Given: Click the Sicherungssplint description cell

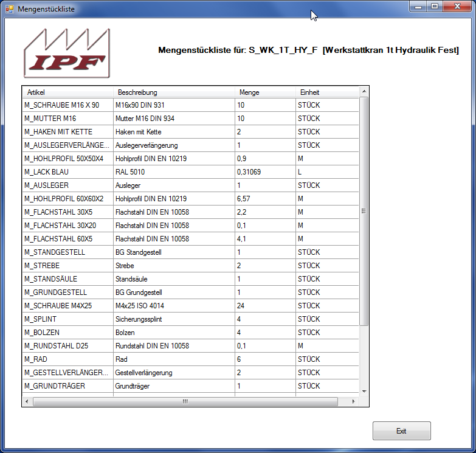Looking at the screenshot, I should [173, 319].
